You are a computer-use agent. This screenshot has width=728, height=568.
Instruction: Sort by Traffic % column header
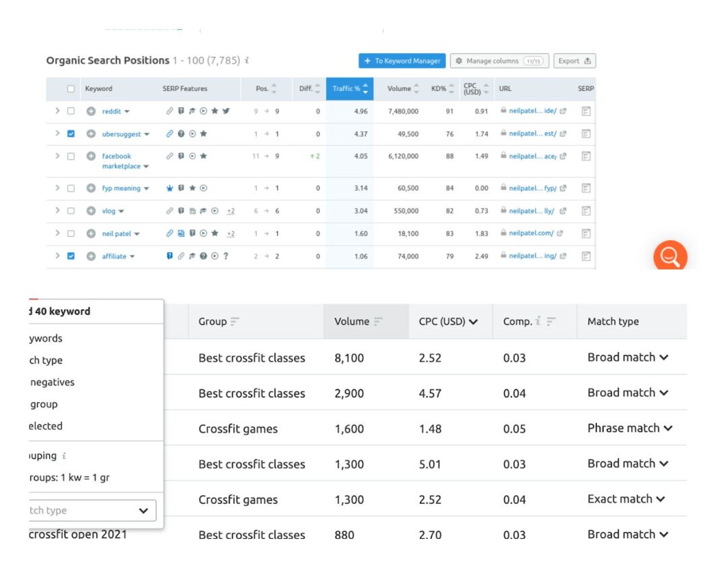[349, 89]
